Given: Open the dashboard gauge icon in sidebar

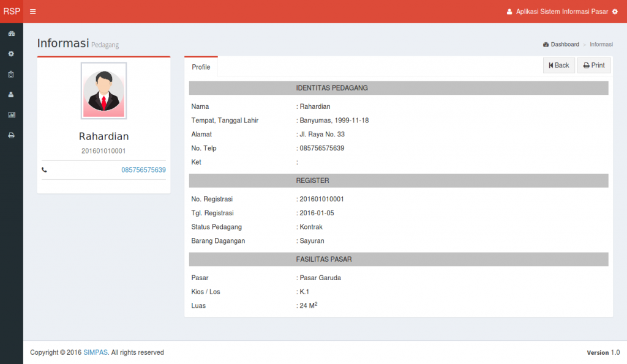Looking at the screenshot, I should (11, 34).
